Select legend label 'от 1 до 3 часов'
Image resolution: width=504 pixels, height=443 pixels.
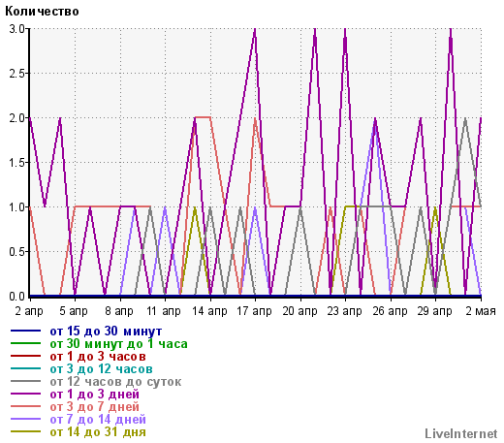click(x=98, y=357)
